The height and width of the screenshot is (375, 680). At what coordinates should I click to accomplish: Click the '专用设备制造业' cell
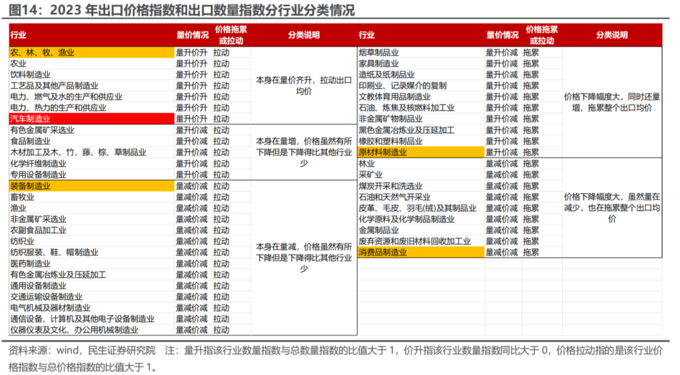tap(38, 175)
